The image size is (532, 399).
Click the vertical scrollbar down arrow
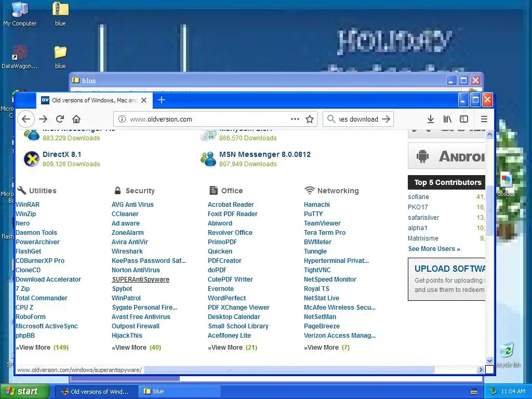tap(489, 361)
